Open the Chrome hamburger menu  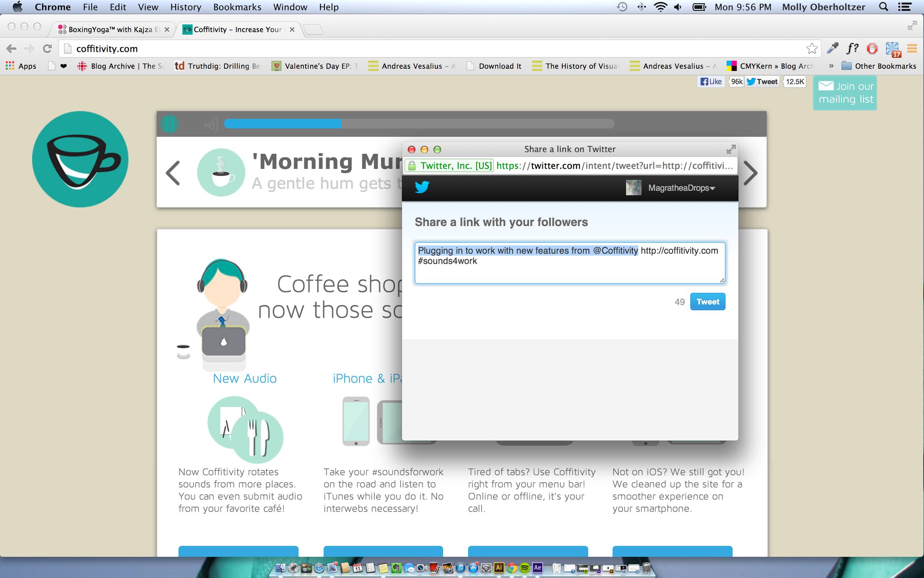[x=912, y=48]
